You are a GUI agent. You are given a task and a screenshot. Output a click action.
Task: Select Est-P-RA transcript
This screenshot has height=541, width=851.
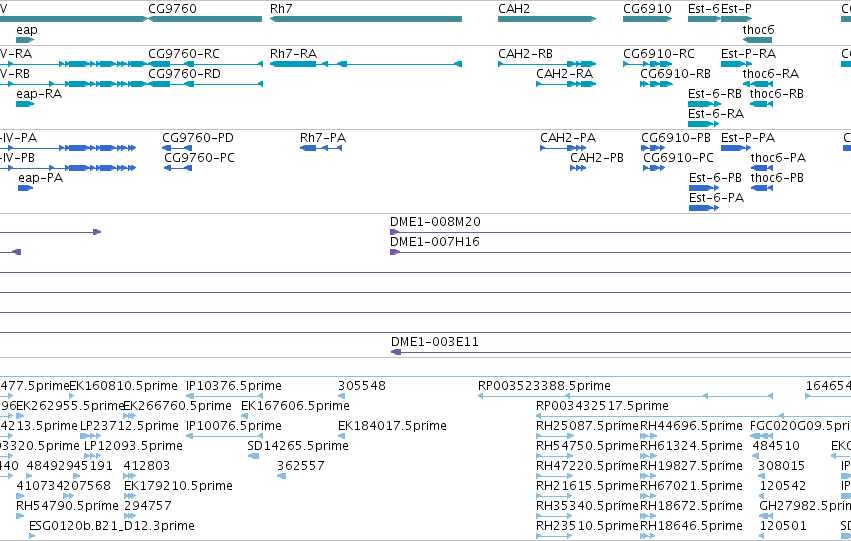pyautogui.click(x=736, y=64)
